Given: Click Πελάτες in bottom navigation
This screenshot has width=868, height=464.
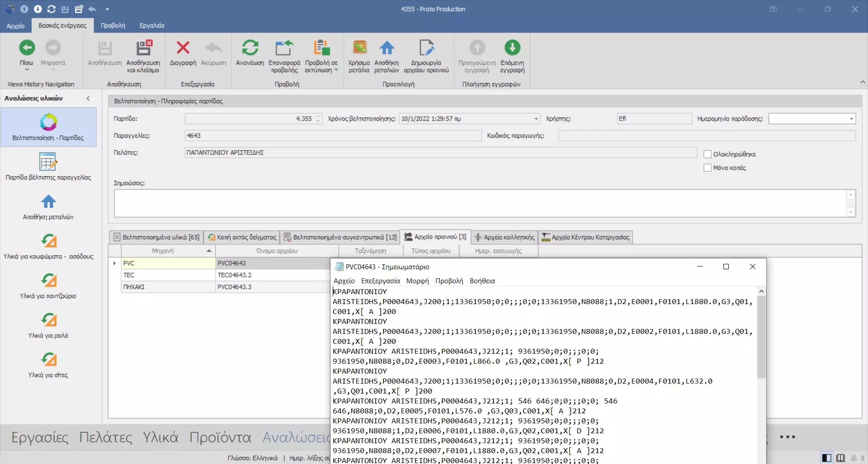Looking at the screenshot, I should 105,437.
